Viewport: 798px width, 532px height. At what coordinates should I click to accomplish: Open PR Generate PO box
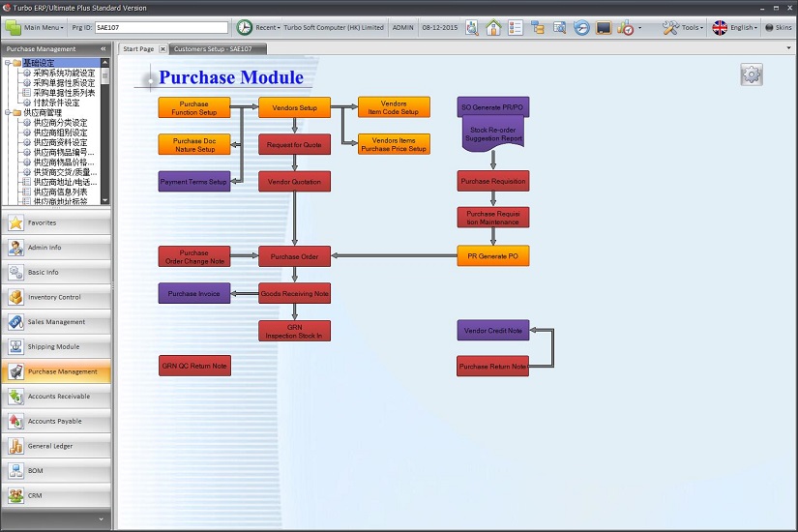[492, 256]
